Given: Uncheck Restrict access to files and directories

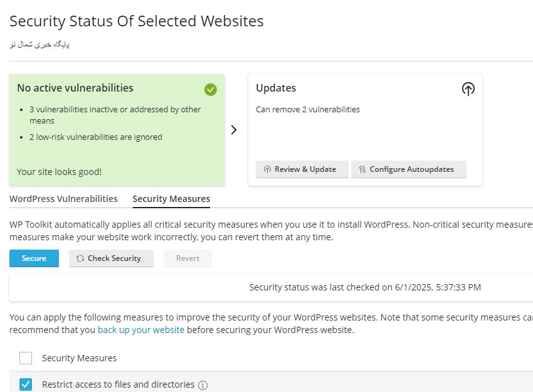Looking at the screenshot, I should point(26,384).
